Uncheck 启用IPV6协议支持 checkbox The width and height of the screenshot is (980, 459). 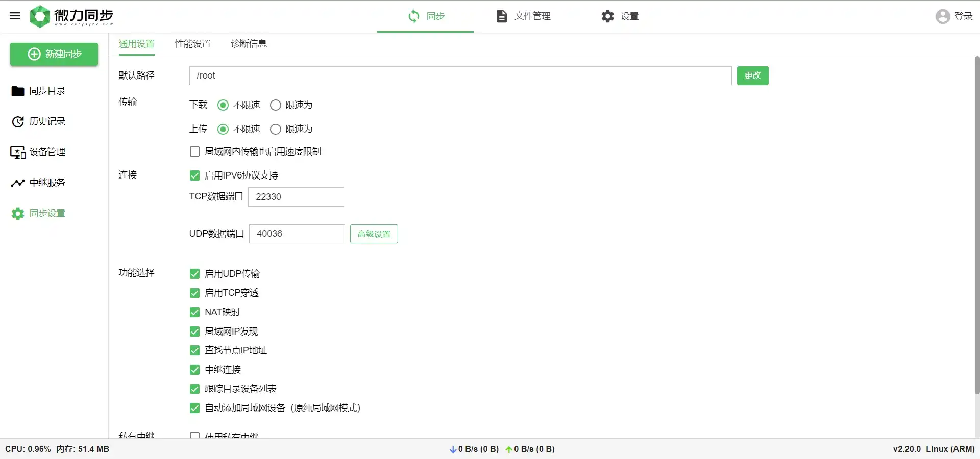click(x=194, y=175)
